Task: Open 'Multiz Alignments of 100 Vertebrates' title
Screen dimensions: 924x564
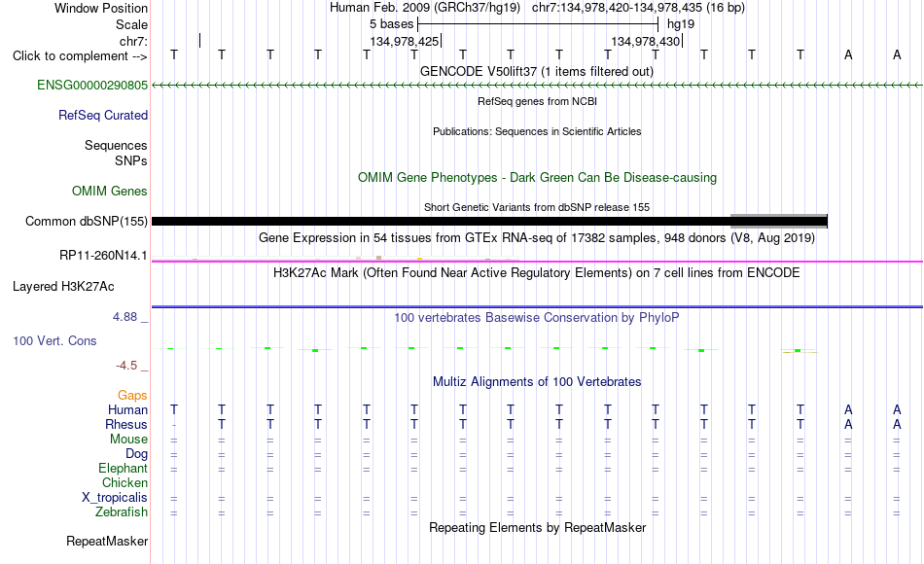Action: (x=537, y=382)
